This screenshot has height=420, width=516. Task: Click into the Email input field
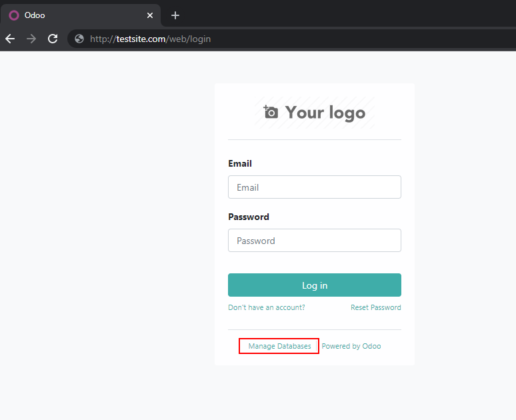click(x=315, y=187)
